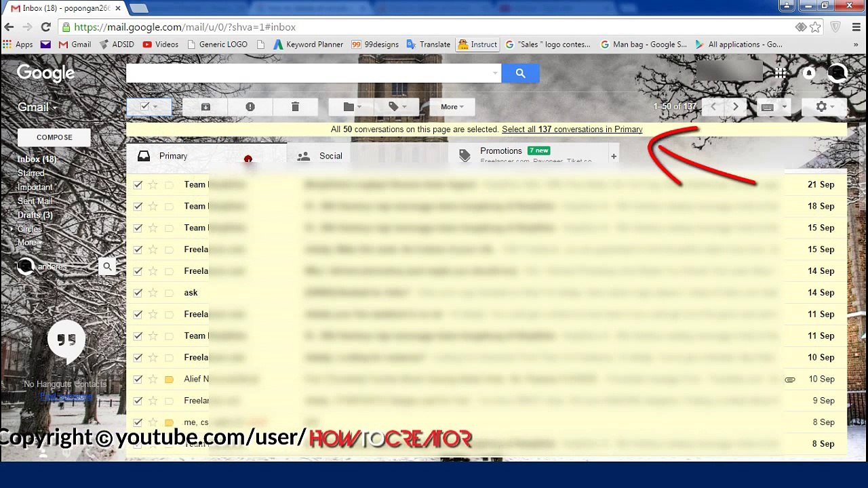Uncheck the first 15 Sep Team email checkbox
868x488 pixels.
click(138, 228)
